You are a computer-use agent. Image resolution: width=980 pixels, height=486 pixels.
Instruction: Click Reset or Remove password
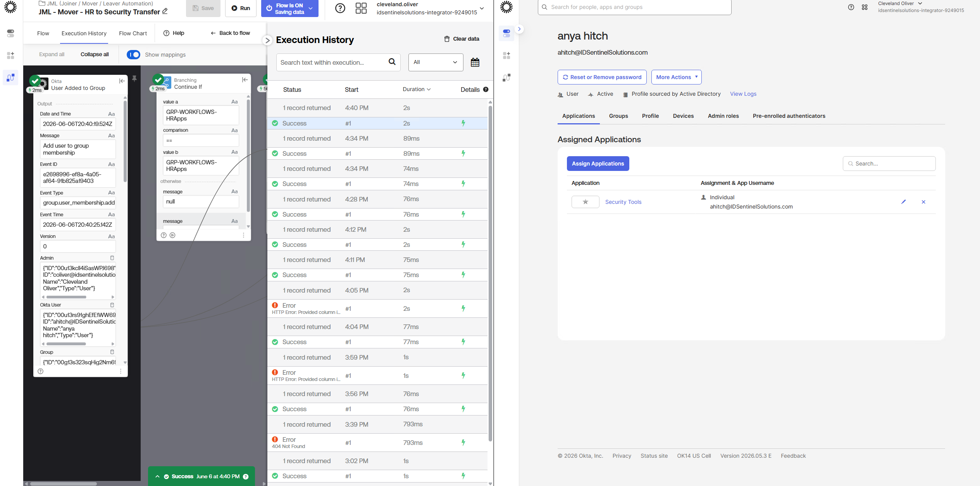[x=602, y=77]
